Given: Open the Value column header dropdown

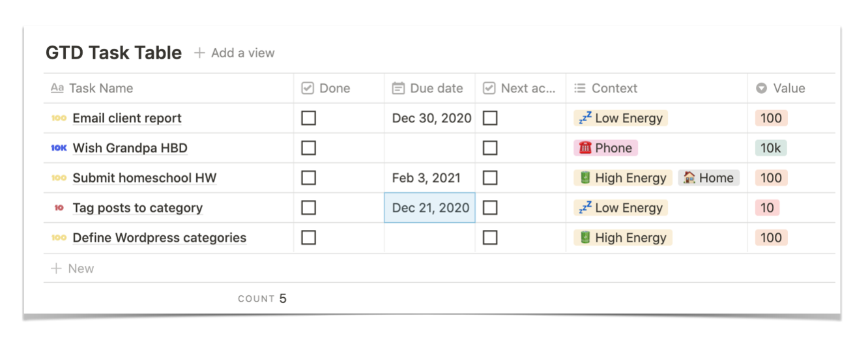Looking at the screenshot, I should [x=781, y=89].
